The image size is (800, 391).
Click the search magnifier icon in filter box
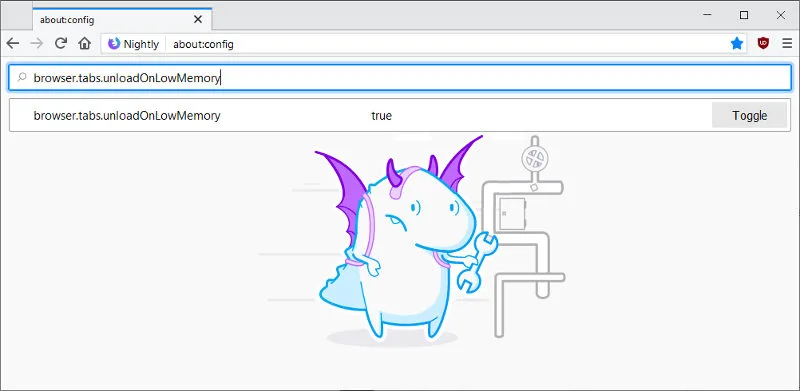coord(22,78)
